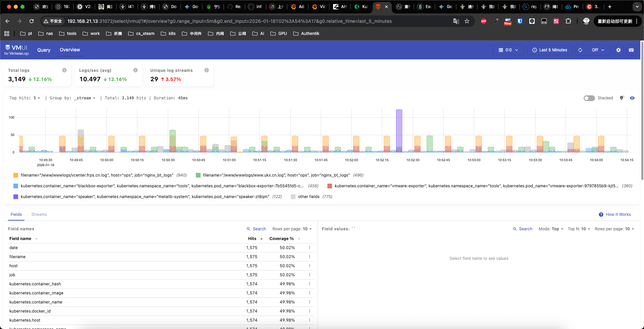Open the Group by _stream dropdown
This screenshot has width=644, height=329.
point(85,98)
